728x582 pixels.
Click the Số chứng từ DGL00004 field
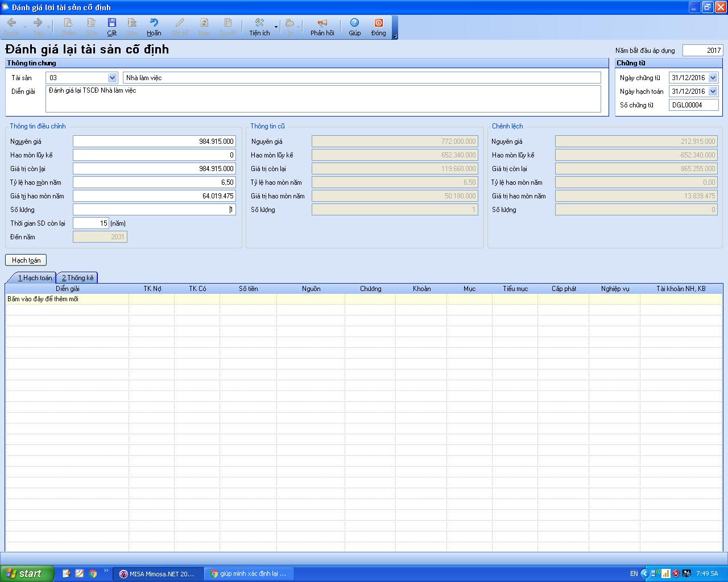[x=694, y=105]
